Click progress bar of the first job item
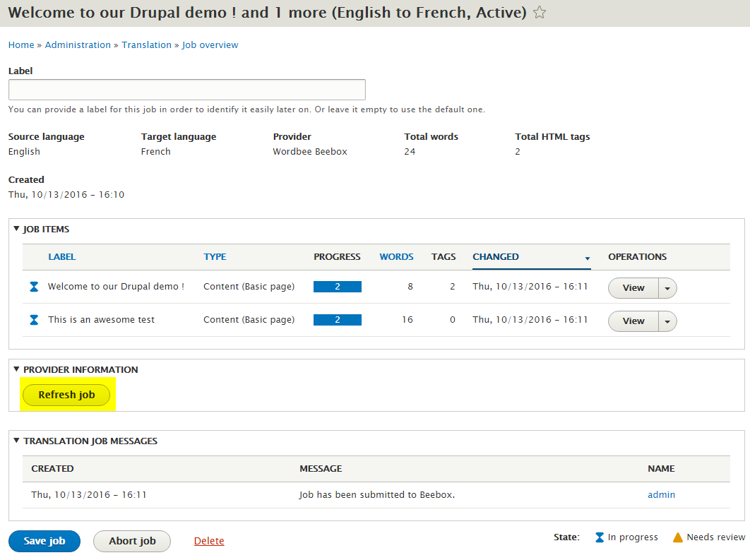 338,287
